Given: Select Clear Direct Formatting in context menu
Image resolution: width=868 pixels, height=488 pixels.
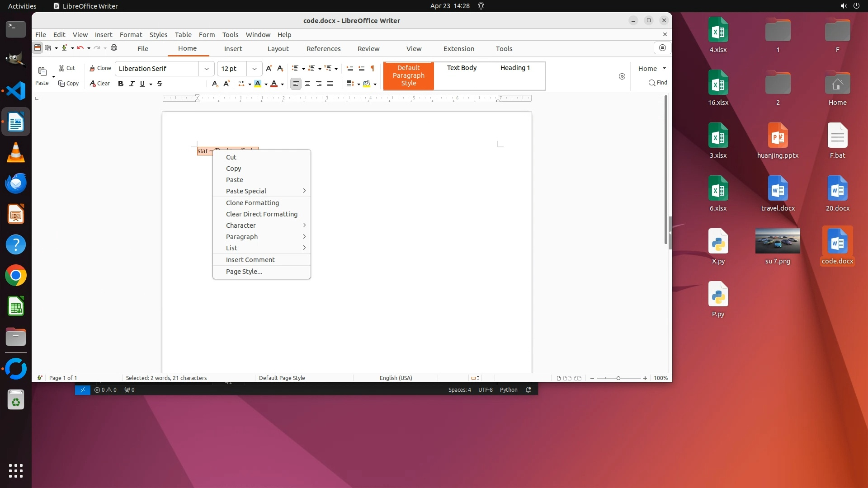Looking at the screenshot, I should 261,214.
